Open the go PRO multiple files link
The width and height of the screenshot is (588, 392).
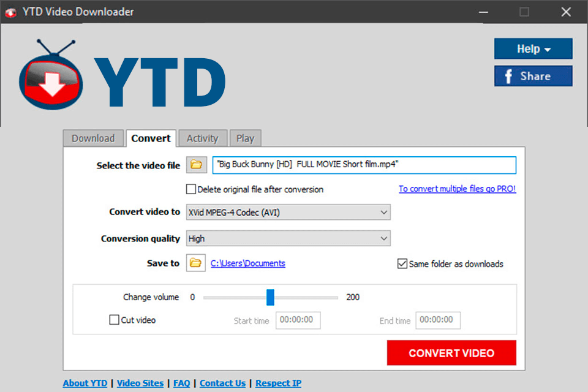(457, 189)
